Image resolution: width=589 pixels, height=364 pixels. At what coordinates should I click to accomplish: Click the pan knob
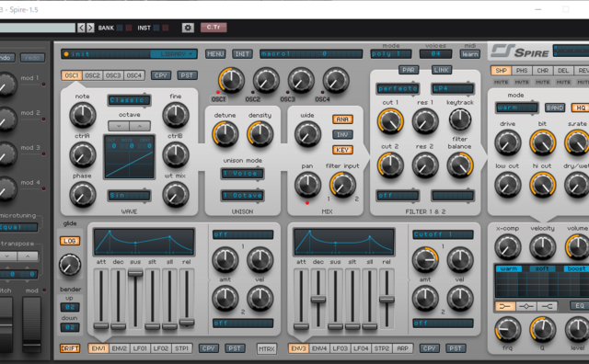[307, 185]
